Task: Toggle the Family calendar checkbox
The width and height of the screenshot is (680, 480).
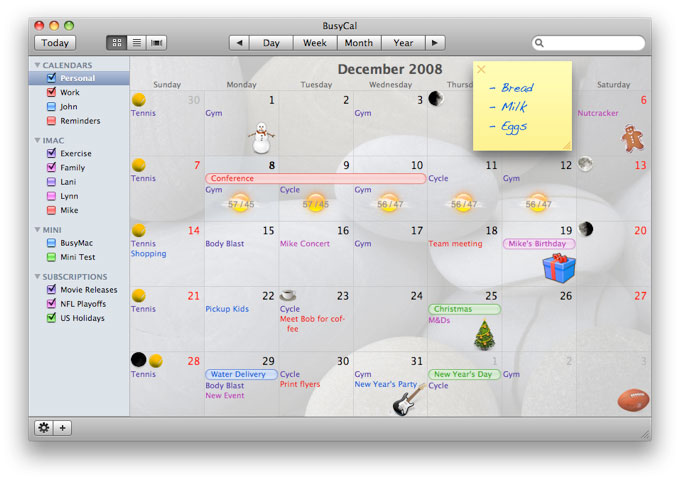Action: click(x=51, y=167)
